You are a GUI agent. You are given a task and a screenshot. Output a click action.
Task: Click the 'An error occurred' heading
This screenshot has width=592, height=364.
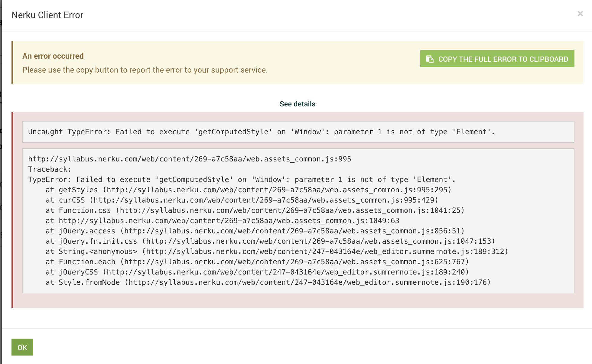(x=53, y=56)
